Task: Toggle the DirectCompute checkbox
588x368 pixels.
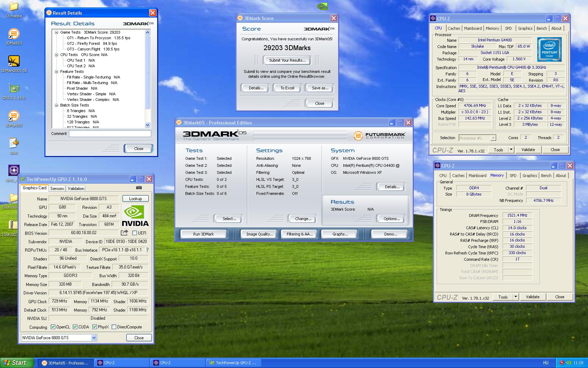Action: tap(114, 327)
